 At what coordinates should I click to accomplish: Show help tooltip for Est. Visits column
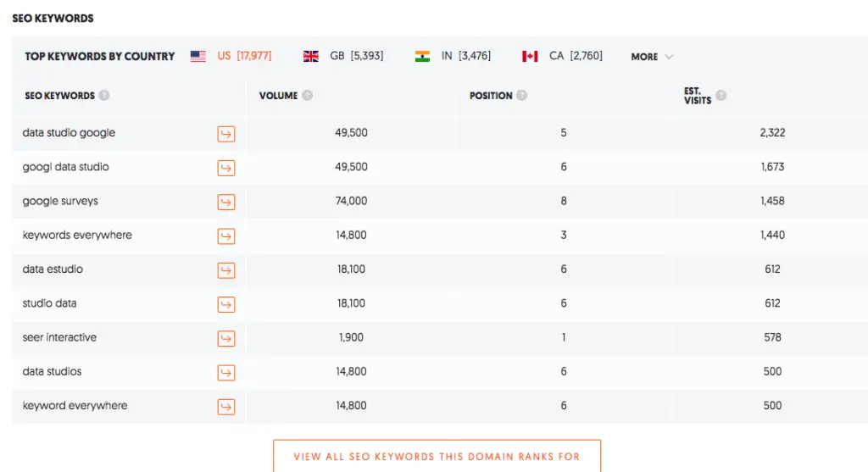click(721, 95)
